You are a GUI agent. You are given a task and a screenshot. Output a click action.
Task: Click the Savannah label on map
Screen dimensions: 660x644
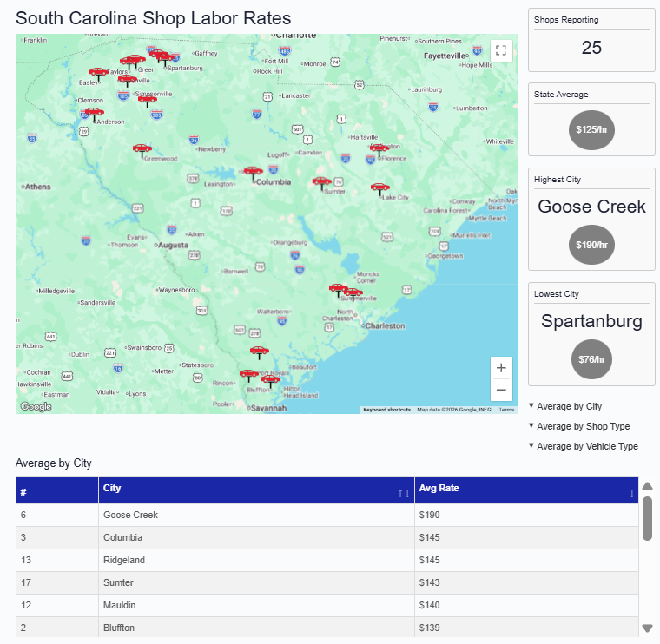tap(268, 408)
